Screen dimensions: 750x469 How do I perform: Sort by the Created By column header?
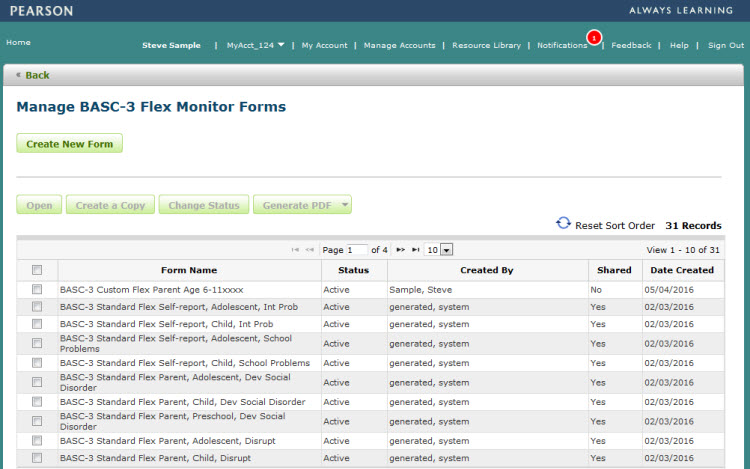click(x=486, y=270)
